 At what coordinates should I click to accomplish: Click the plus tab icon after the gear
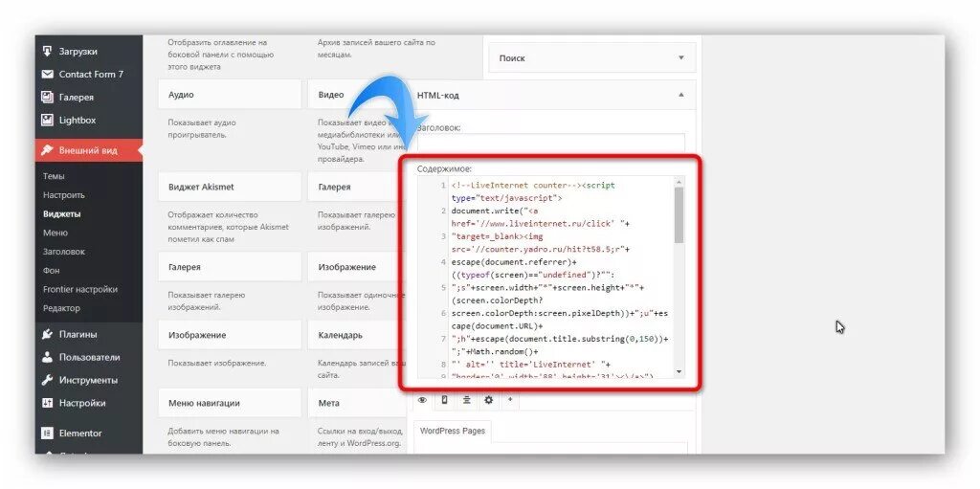click(510, 400)
